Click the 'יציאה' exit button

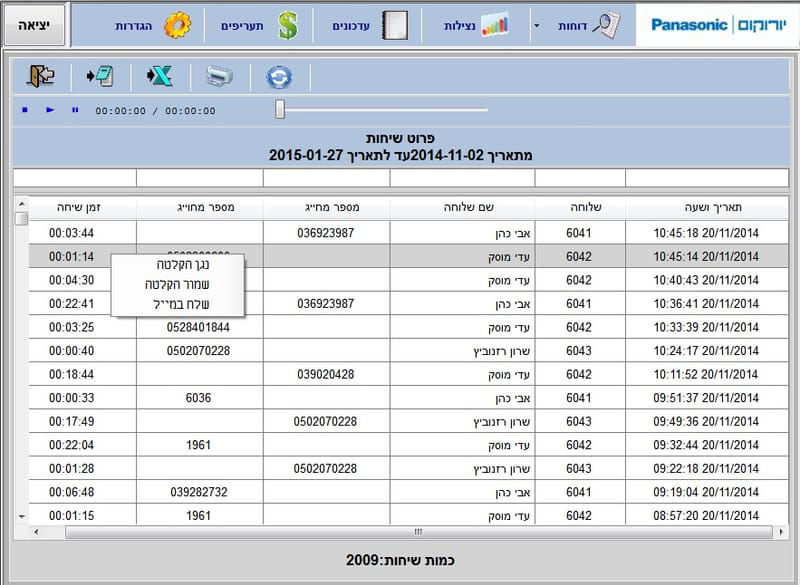34,23
